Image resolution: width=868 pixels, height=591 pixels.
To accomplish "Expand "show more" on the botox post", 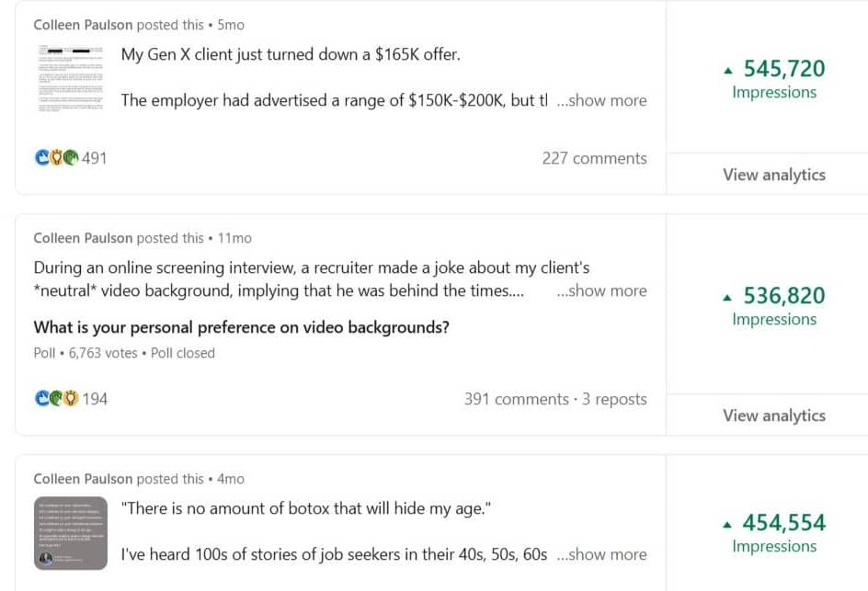I will click(x=601, y=555).
